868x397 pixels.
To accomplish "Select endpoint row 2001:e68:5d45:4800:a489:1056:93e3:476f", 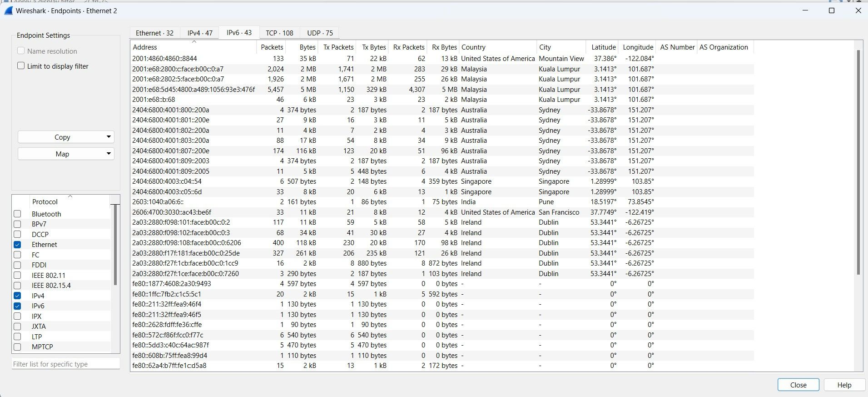I will (442, 90).
